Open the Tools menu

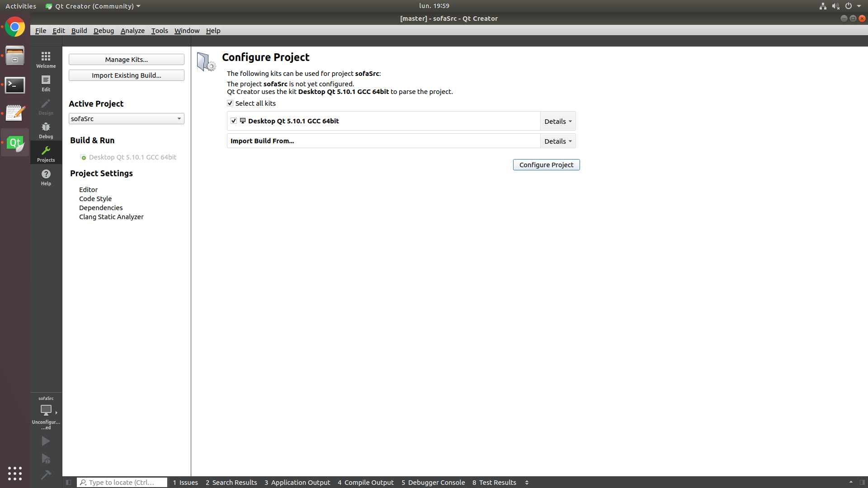159,31
